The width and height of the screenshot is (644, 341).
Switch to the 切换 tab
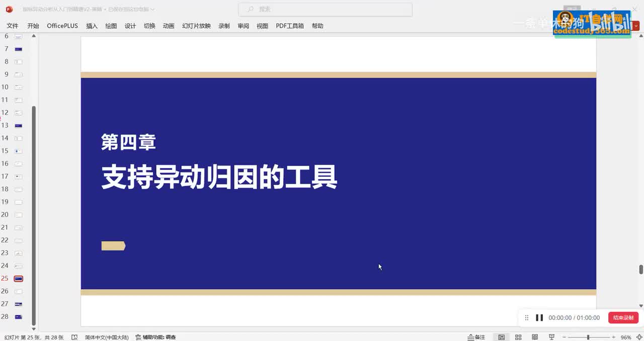(149, 26)
